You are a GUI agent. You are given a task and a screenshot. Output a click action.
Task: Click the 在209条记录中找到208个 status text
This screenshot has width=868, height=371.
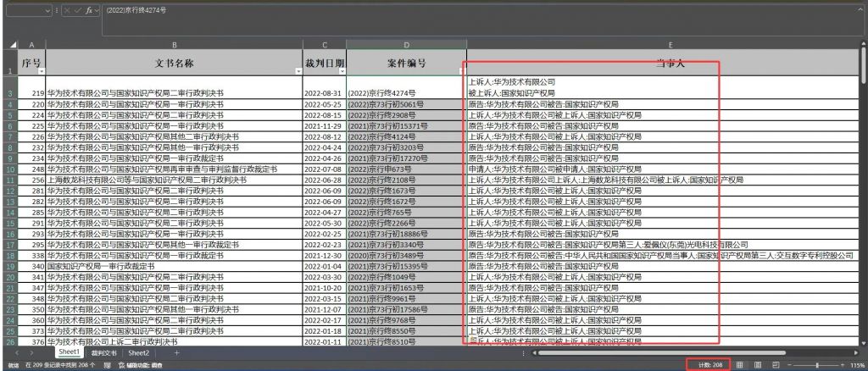[x=60, y=365]
